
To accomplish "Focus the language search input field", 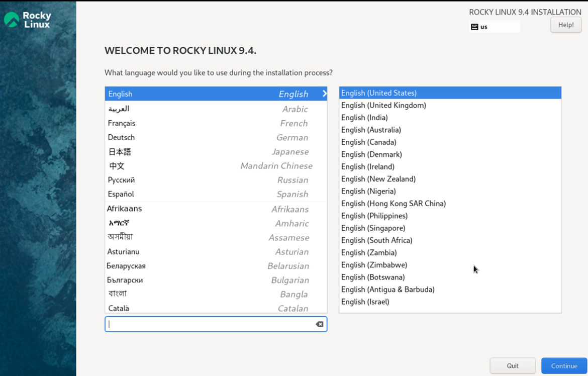I will click(x=216, y=324).
